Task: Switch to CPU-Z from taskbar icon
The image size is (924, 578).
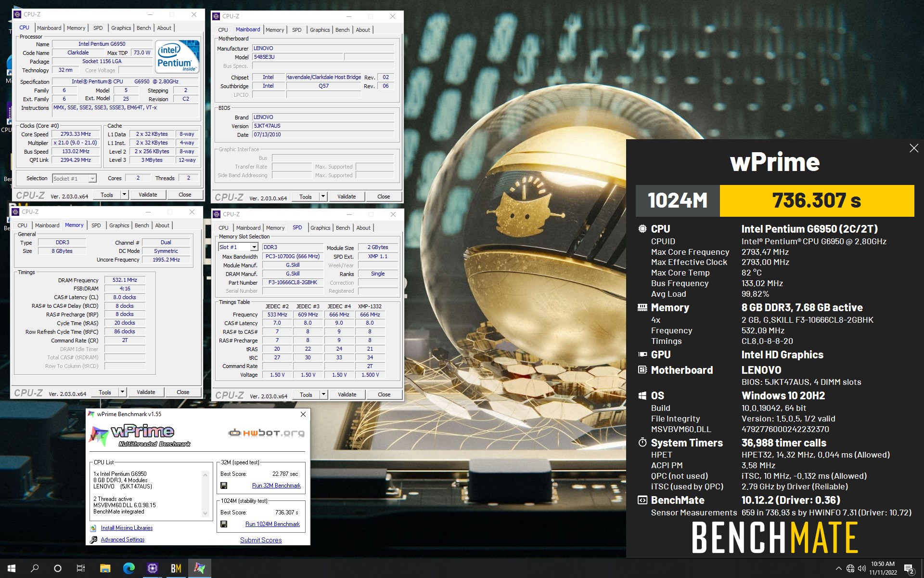Action: click(x=153, y=568)
